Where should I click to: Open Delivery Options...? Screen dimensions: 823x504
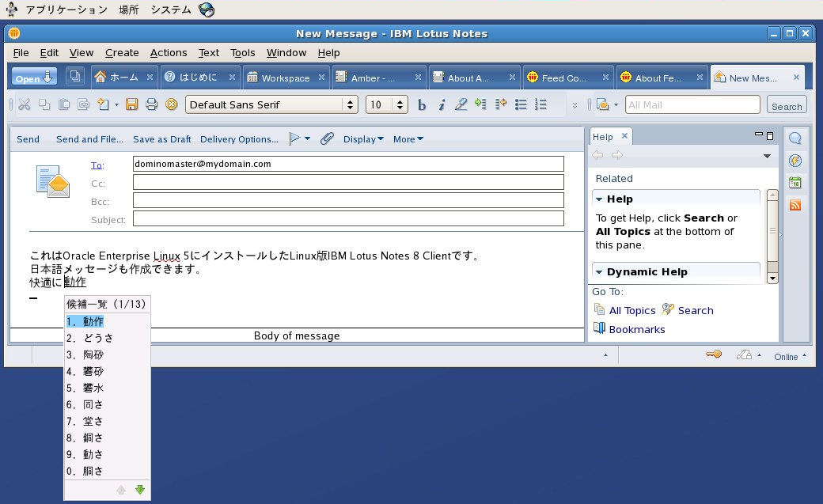(x=239, y=139)
